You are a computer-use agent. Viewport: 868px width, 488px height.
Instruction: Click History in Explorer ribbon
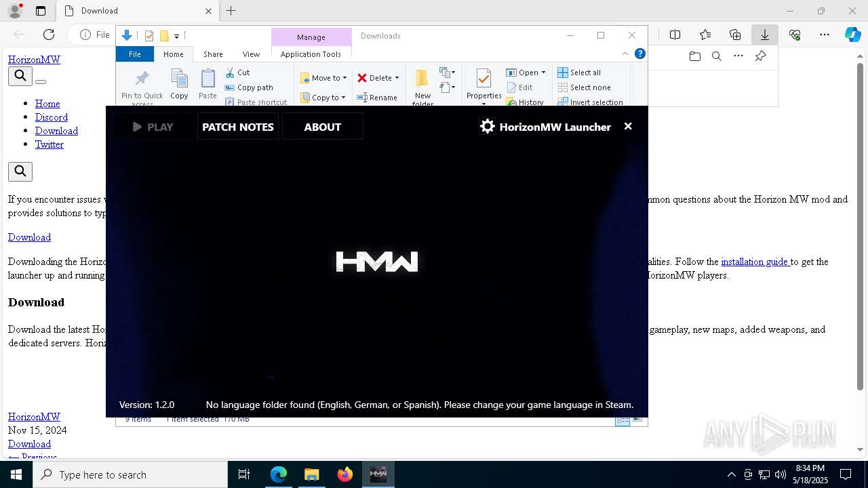tap(524, 102)
